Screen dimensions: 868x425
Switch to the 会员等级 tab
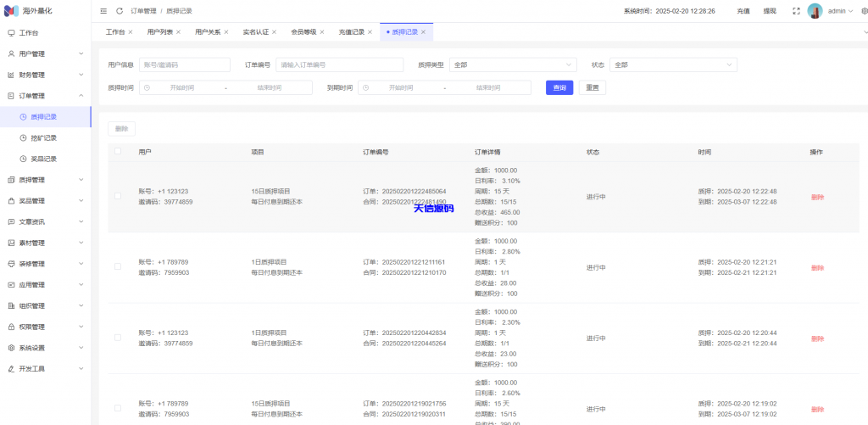click(x=303, y=32)
